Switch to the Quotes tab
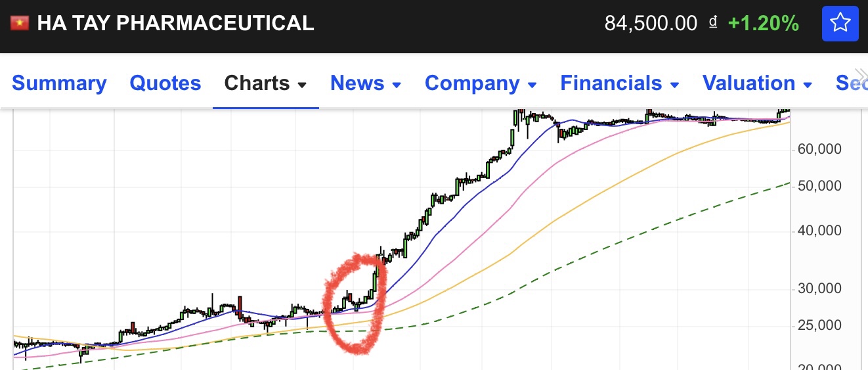The height and width of the screenshot is (370, 868). [165, 83]
